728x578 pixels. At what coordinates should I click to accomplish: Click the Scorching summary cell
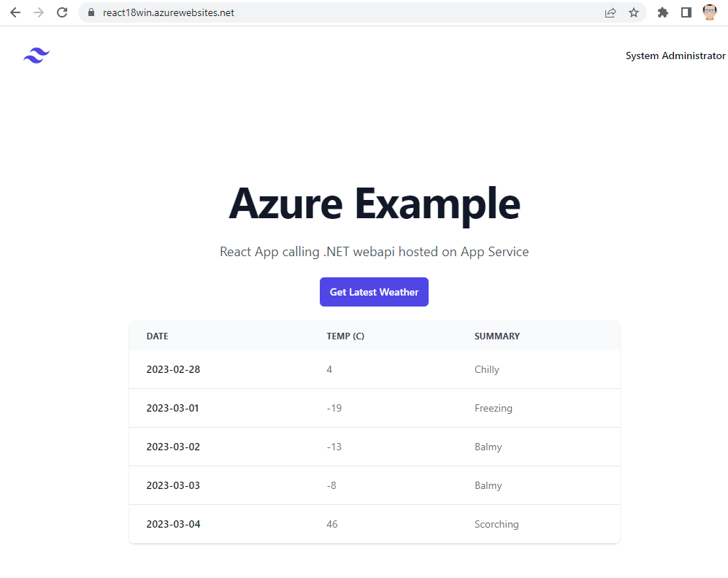point(497,524)
